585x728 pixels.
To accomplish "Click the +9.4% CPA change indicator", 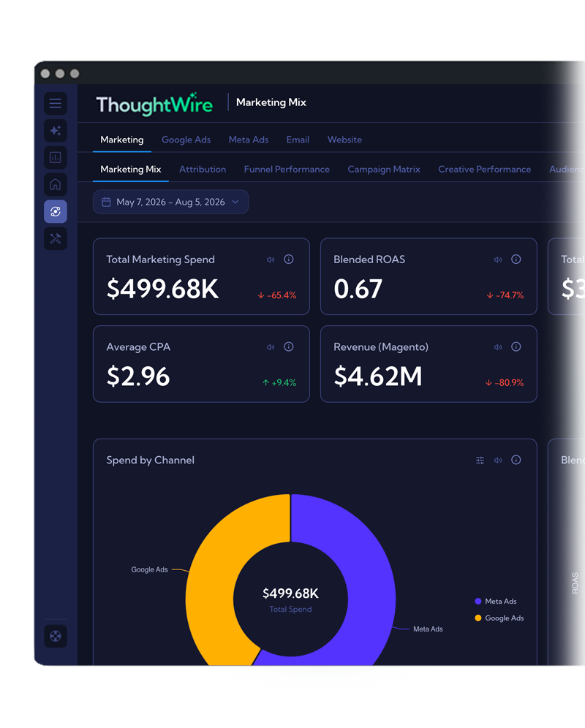I will tap(279, 382).
